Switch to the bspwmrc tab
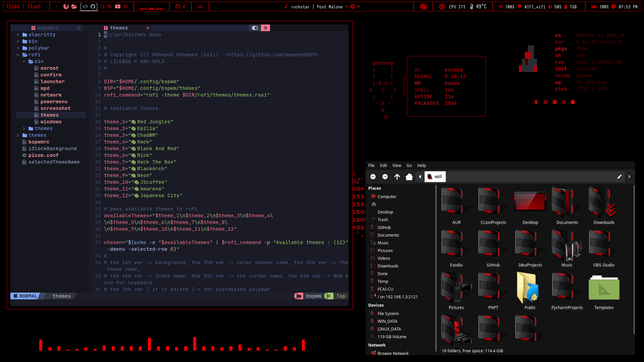The image size is (644, 362). [x=48, y=28]
